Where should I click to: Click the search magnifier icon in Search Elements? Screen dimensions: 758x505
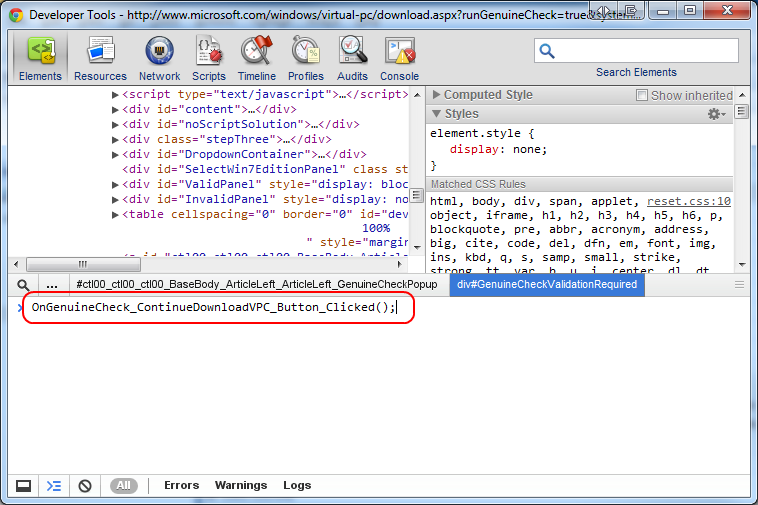coord(547,51)
